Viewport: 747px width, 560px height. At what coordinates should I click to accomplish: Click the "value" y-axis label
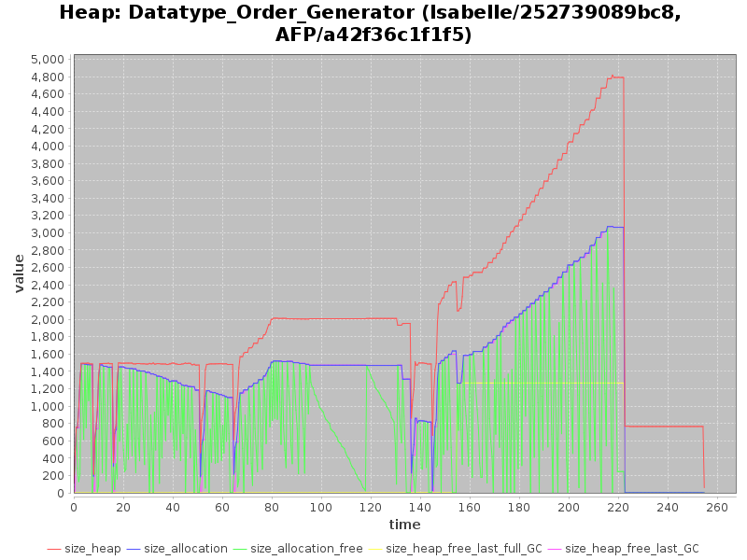click(x=19, y=273)
